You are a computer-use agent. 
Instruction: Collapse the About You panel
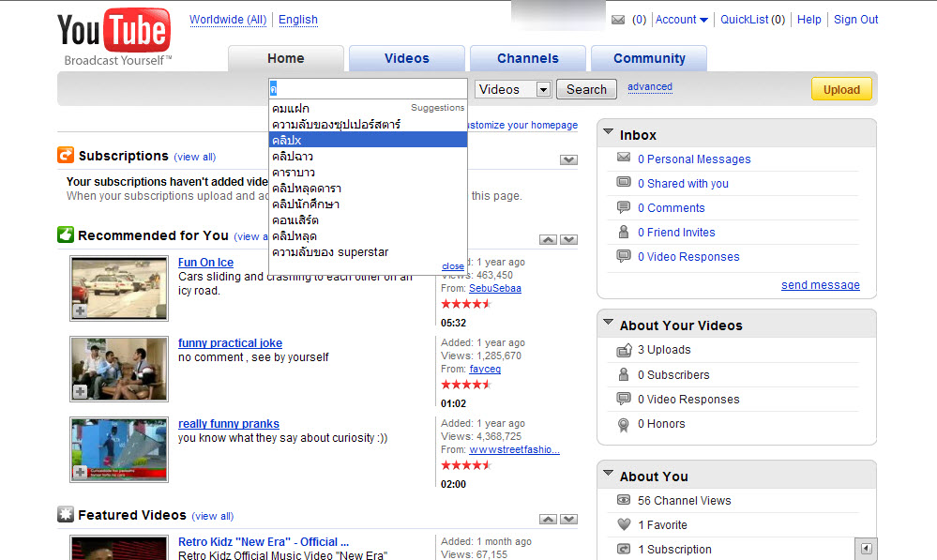tap(609, 473)
